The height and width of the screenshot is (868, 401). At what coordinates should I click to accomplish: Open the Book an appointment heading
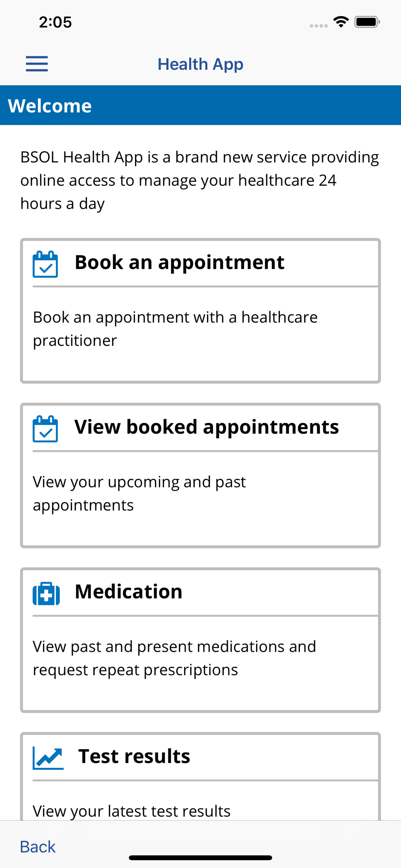[180, 262]
